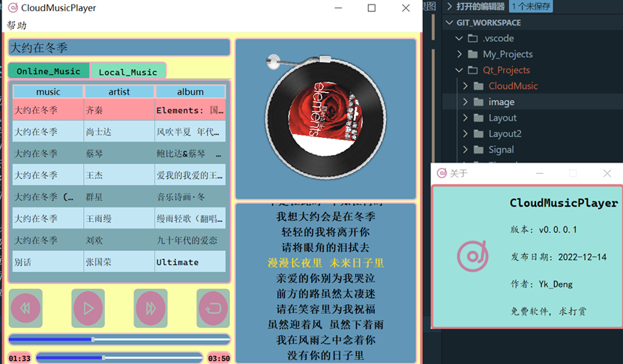Screen dimensions: 623x364
Task: Click the search box containing 大约在冬季
Action: 119,48
